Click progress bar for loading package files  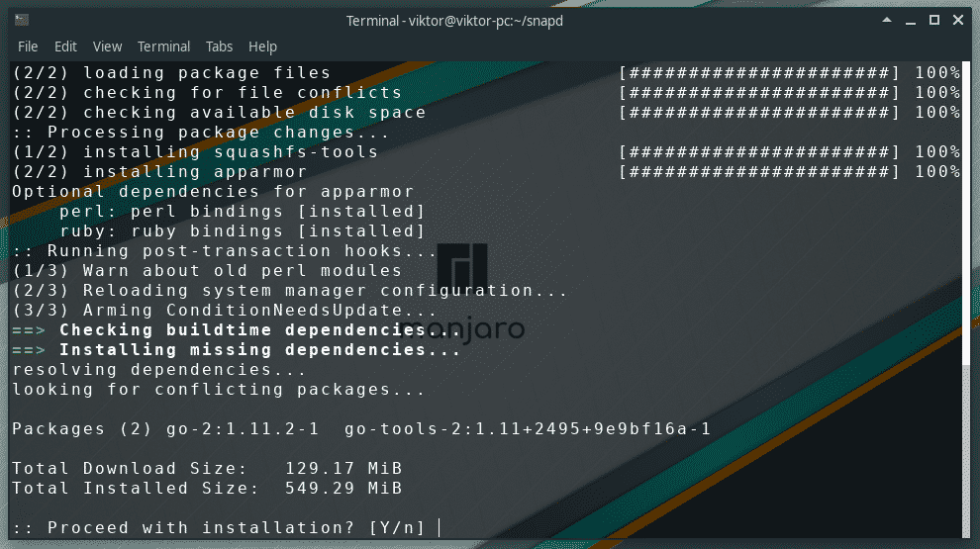click(759, 73)
